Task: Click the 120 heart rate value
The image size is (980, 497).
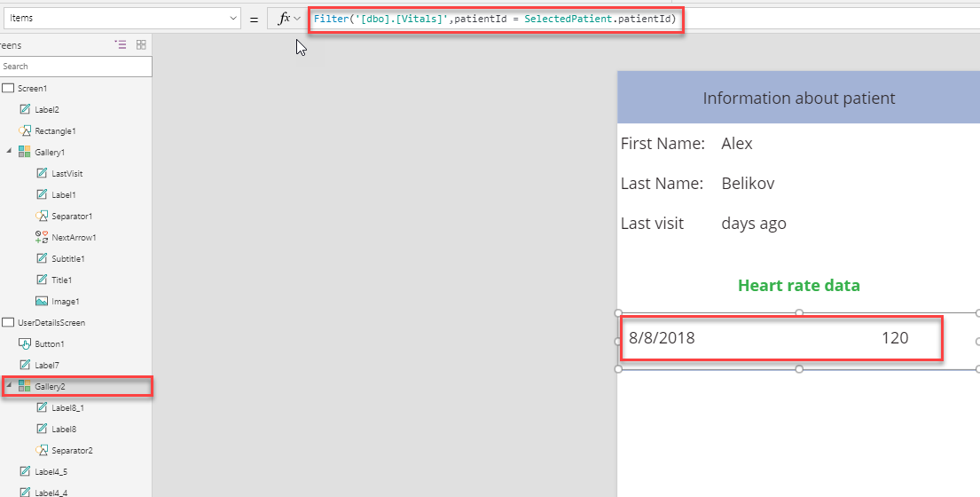Action: pos(895,338)
